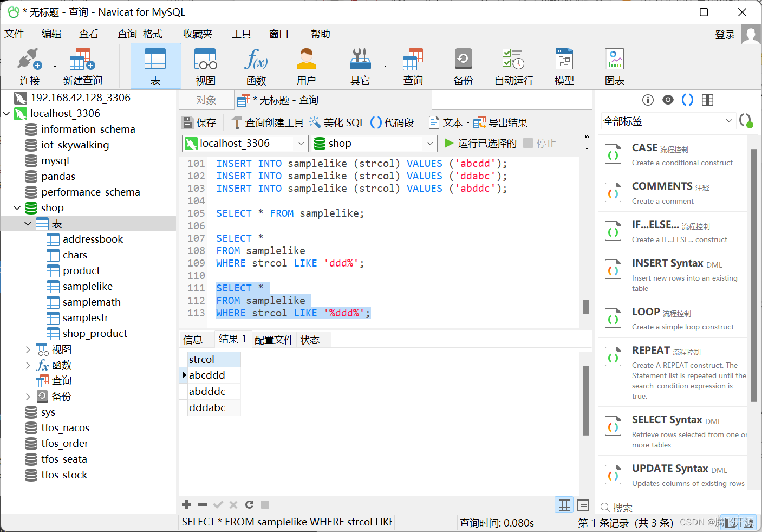Click the code snippet parentheses icon in right panel
Image resolution: width=762 pixels, height=532 pixels.
coord(687,100)
